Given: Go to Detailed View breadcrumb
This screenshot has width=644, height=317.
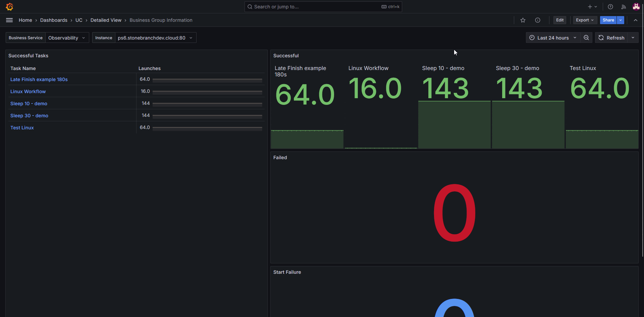Looking at the screenshot, I should coord(106,20).
